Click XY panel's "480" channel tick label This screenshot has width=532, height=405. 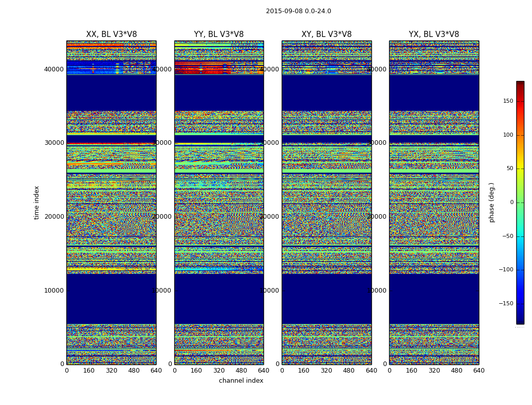[x=349, y=371]
